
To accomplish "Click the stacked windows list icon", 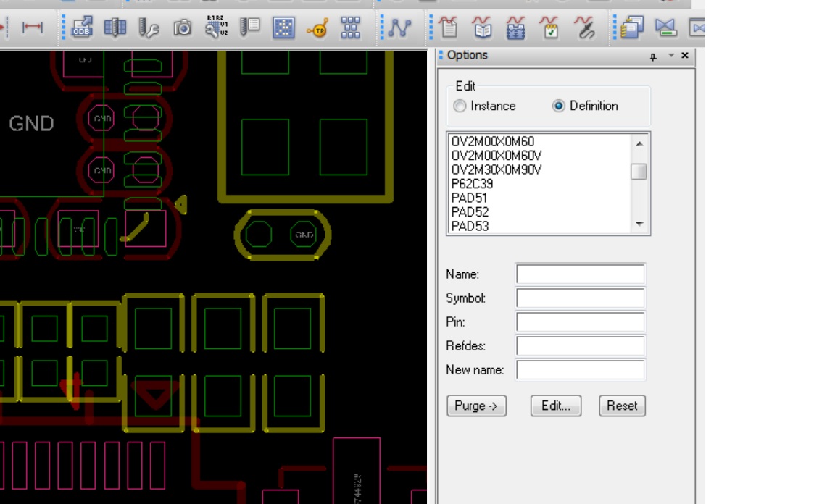I will coord(631,27).
